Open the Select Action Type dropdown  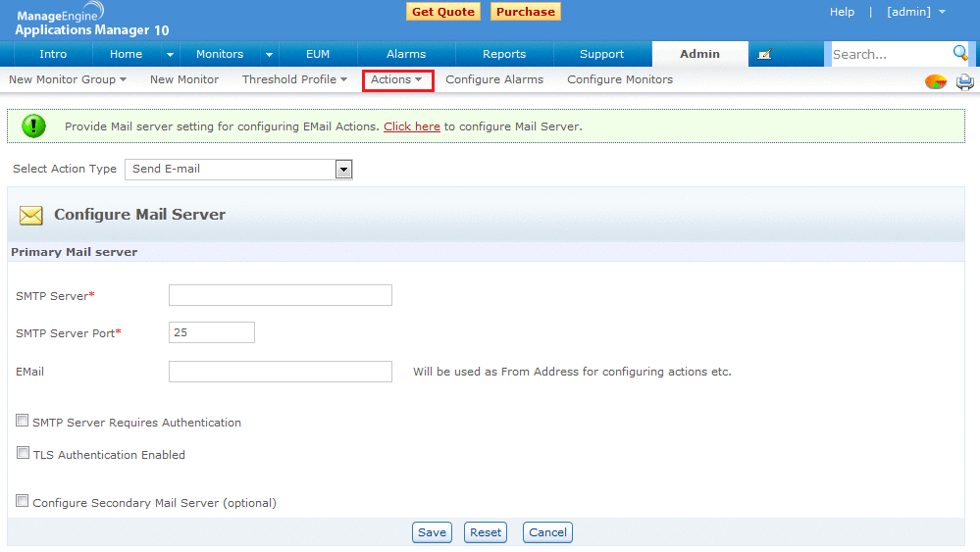[x=238, y=170]
